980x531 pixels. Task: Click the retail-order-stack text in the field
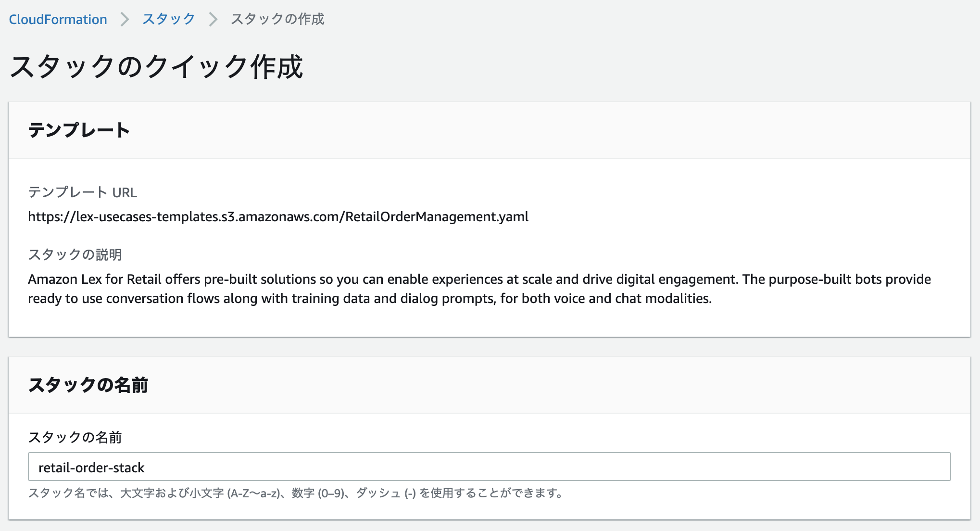pos(91,468)
